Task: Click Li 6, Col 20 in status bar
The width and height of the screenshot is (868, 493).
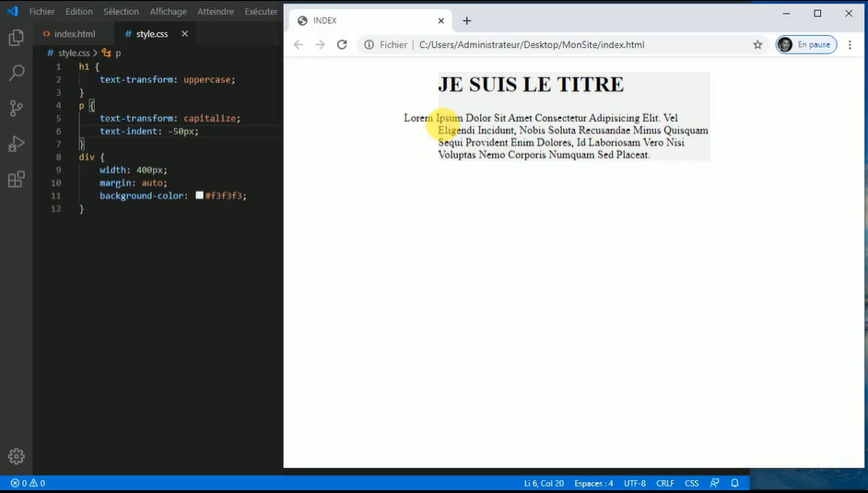Action: click(x=544, y=483)
